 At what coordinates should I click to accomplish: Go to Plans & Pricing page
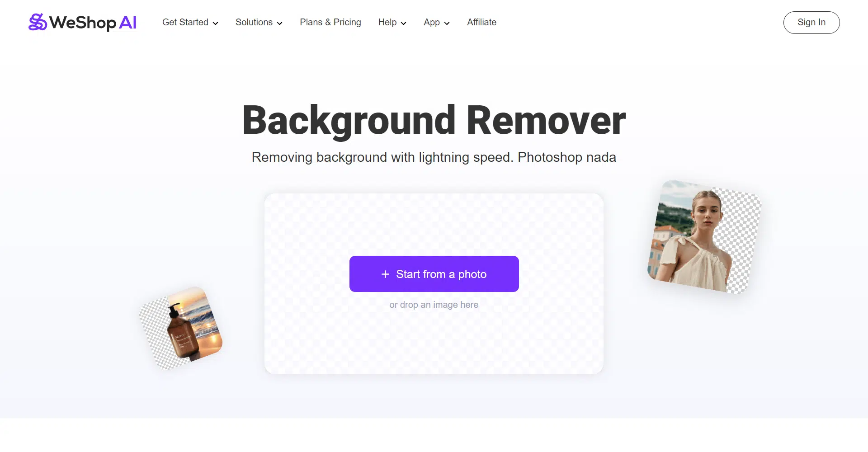[x=330, y=22]
